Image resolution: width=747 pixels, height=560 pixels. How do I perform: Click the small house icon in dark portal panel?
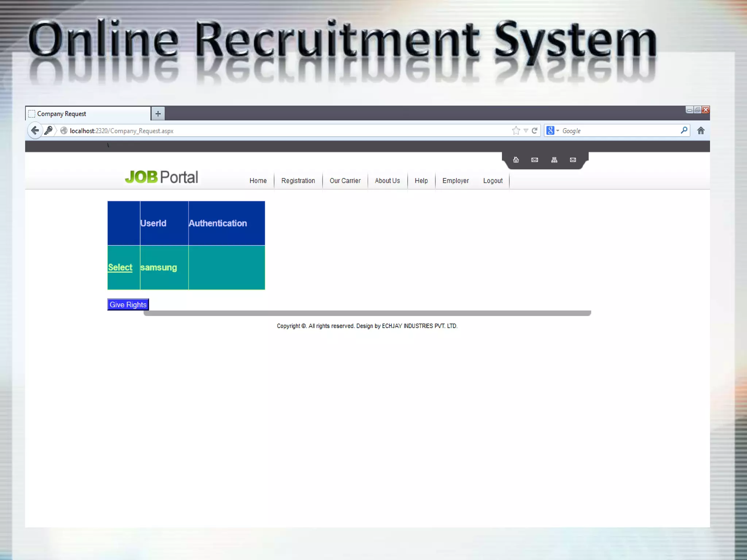click(x=516, y=160)
